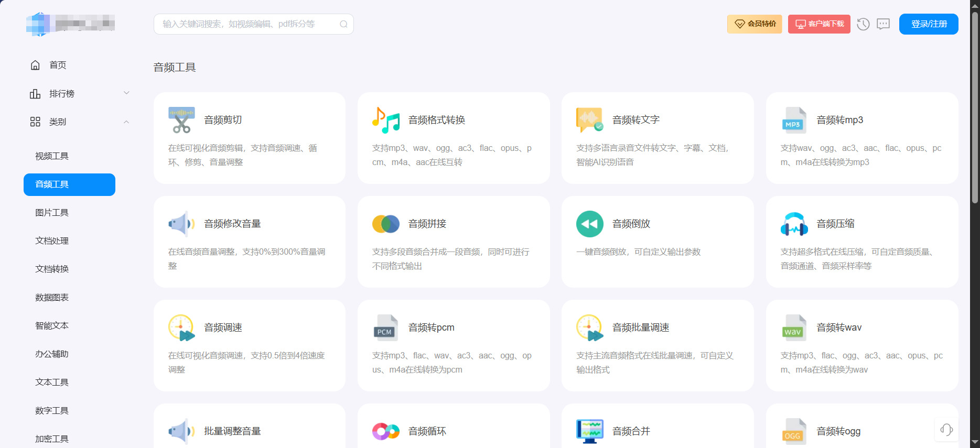The height and width of the screenshot is (448, 980).
Task: Click the category grid icon beside 类别
Action: (x=35, y=122)
